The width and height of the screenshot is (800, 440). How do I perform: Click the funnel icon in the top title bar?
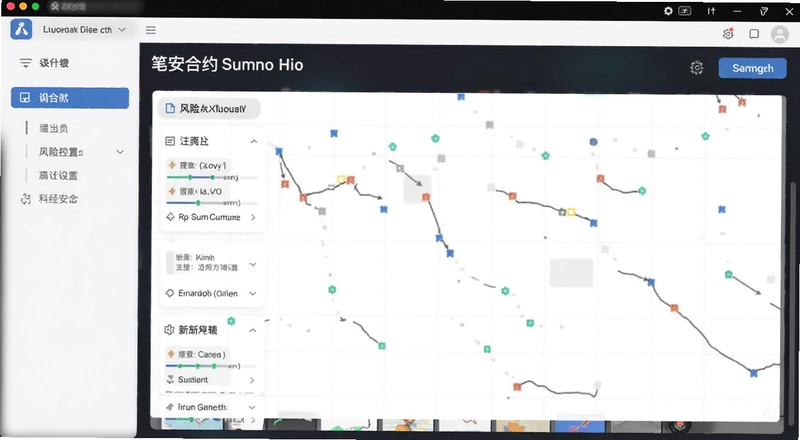[x=763, y=11]
